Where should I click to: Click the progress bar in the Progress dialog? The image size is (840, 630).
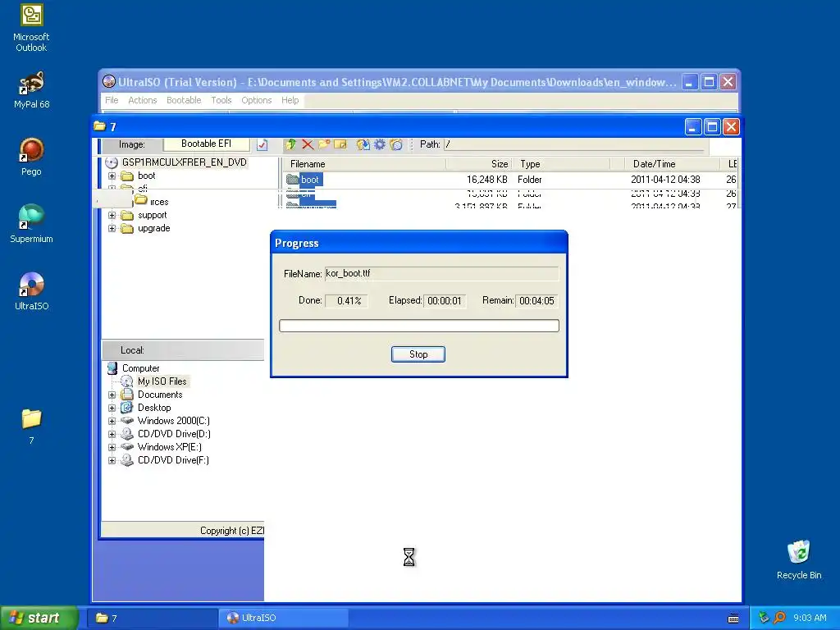[x=419, y=326]
